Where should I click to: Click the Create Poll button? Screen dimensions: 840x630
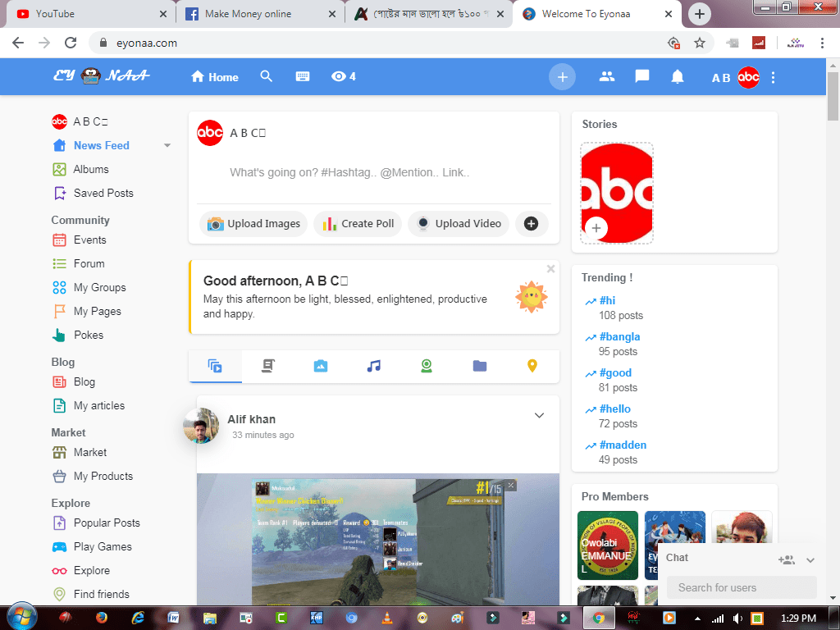358,223
